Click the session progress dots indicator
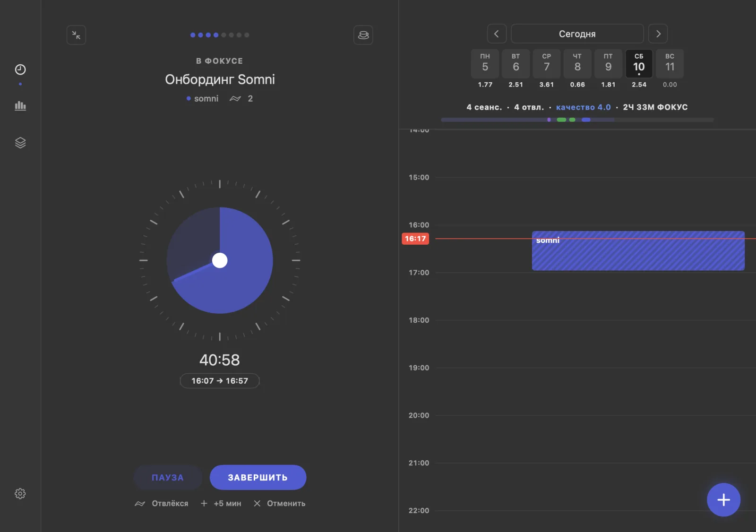 [x=220, y=35]
